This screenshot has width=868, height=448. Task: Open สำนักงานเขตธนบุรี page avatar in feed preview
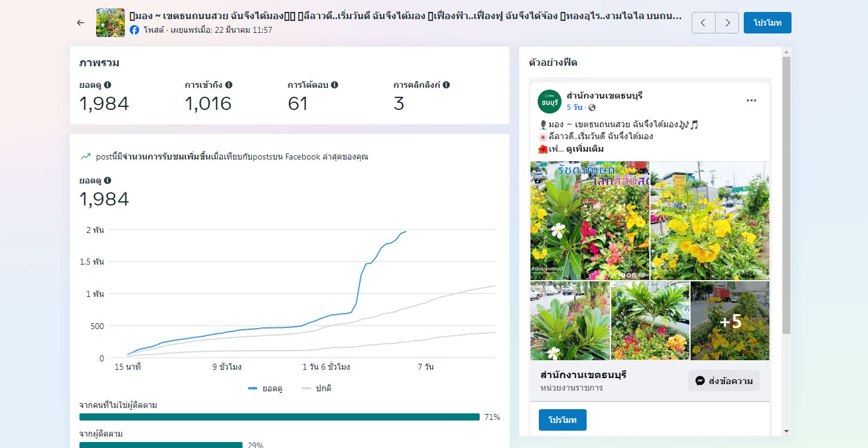coord(550,102)
